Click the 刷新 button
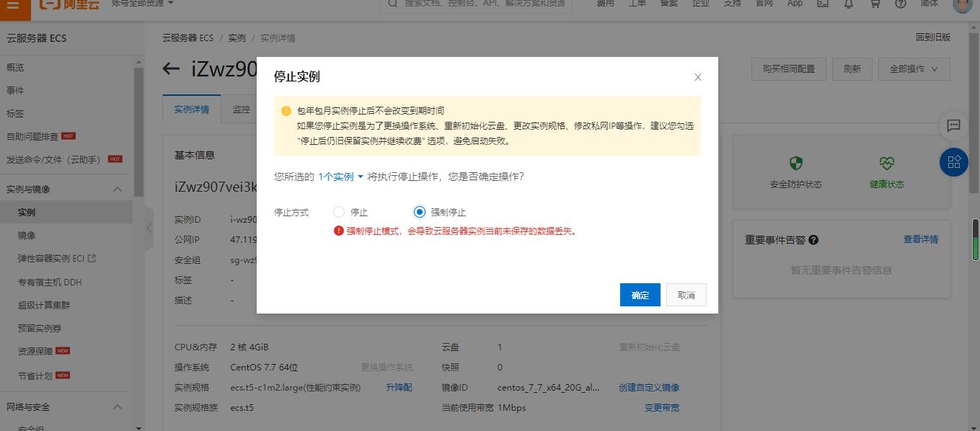This screenshot has height=431, width=980. (852, 69)
